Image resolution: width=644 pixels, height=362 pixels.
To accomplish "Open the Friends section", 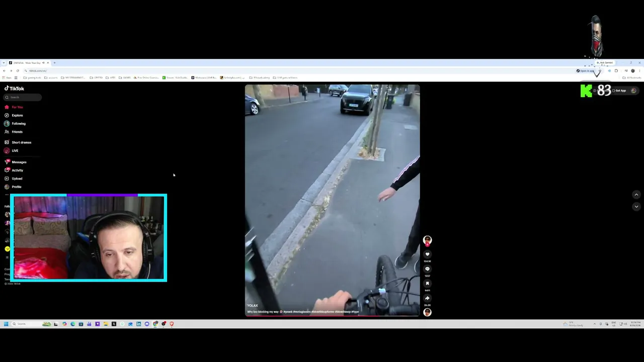I will [x=14, y=132].
